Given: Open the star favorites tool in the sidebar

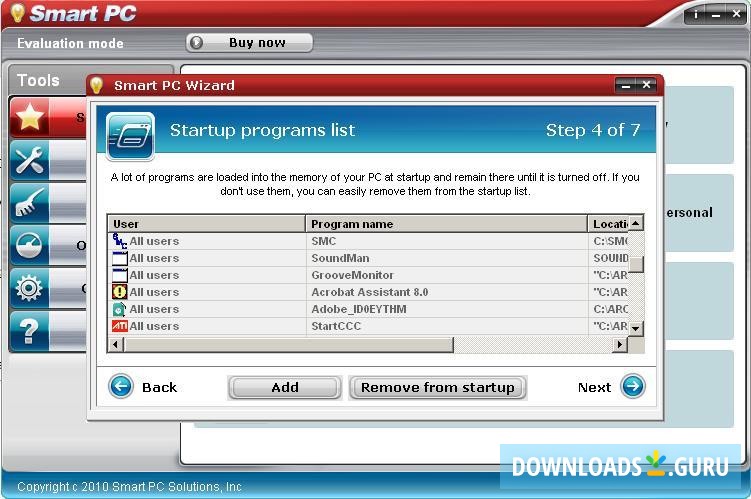Looking at the screenshot, I should (30, 117).
